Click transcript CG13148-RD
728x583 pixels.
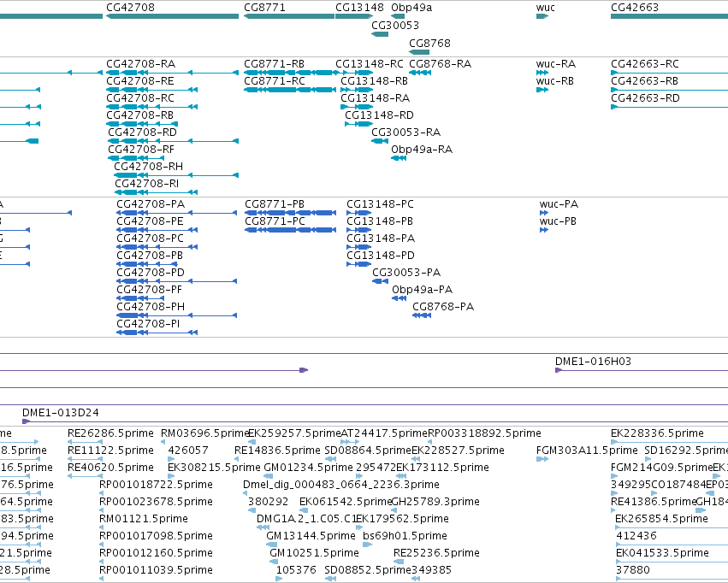coord(358,124)
